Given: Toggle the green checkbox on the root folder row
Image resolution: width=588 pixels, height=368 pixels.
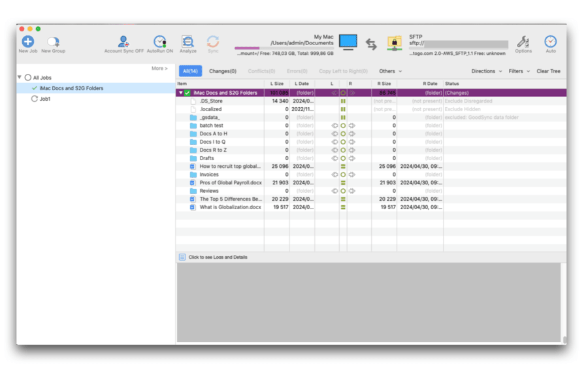Looking at the screenshot, I should [x=188, y=93].
